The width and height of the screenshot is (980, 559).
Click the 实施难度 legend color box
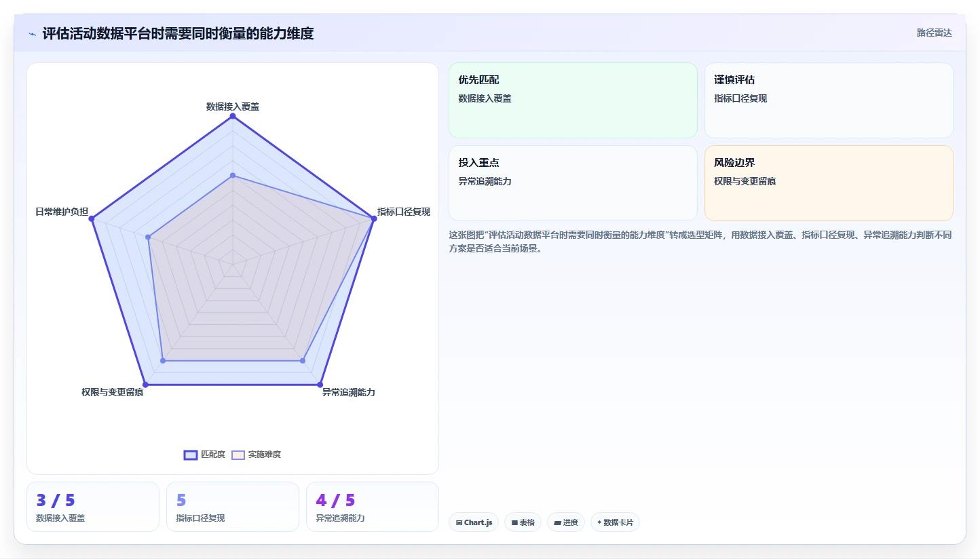(x=238, y=455)
